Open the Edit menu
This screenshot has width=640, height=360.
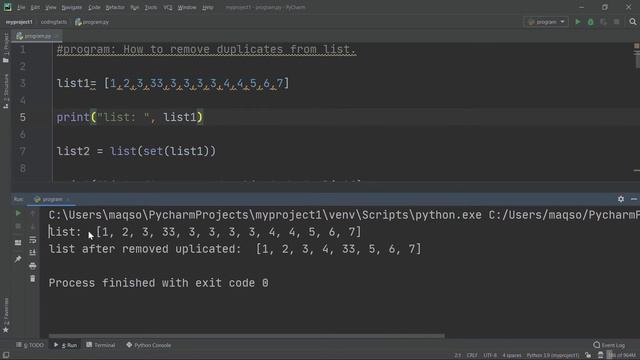pyautogui.click(x=35, y=7)
